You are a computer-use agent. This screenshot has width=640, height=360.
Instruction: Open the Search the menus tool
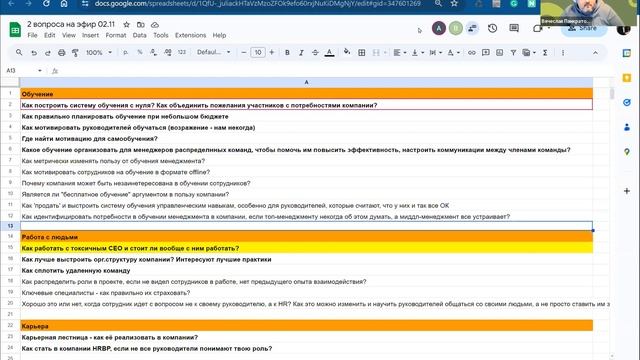tap(19, 53)
